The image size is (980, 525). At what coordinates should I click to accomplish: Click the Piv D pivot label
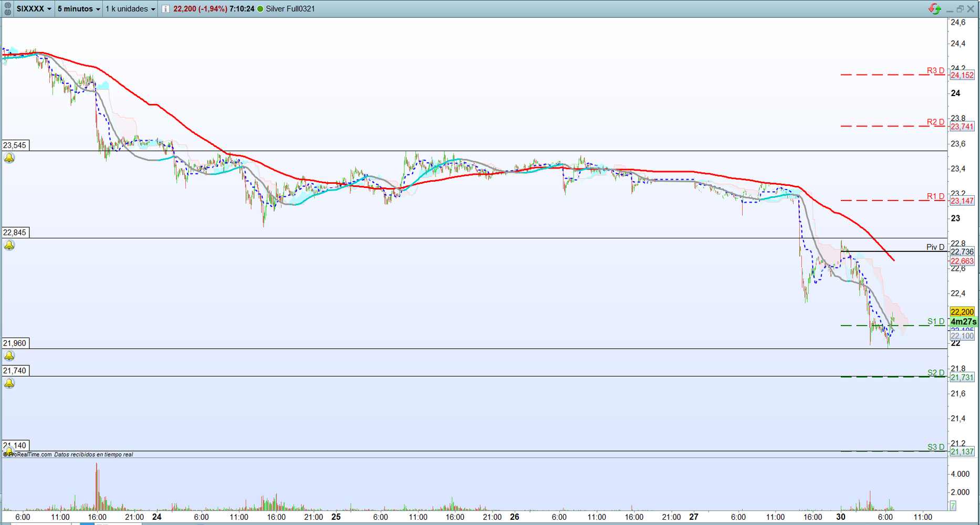(935, 247)
